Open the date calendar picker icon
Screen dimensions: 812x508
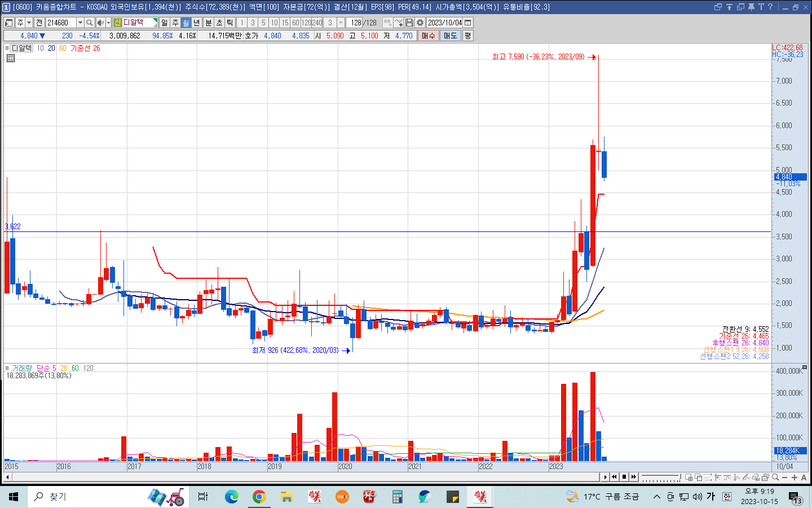[x=468, y=23]
